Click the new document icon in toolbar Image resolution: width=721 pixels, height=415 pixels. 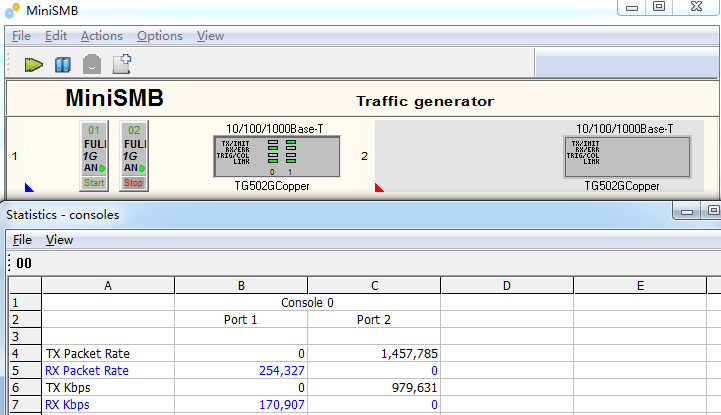pyautogui.click(x=122, y=64)
